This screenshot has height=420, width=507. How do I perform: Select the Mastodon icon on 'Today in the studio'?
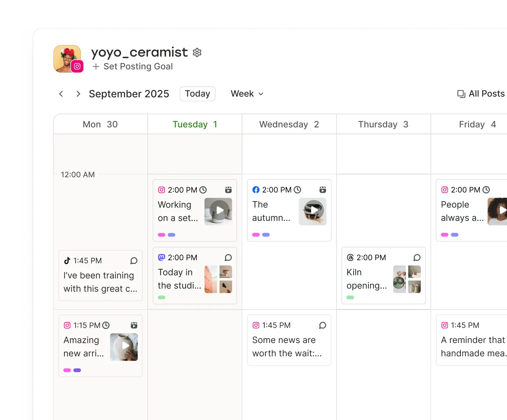point(161,258)
